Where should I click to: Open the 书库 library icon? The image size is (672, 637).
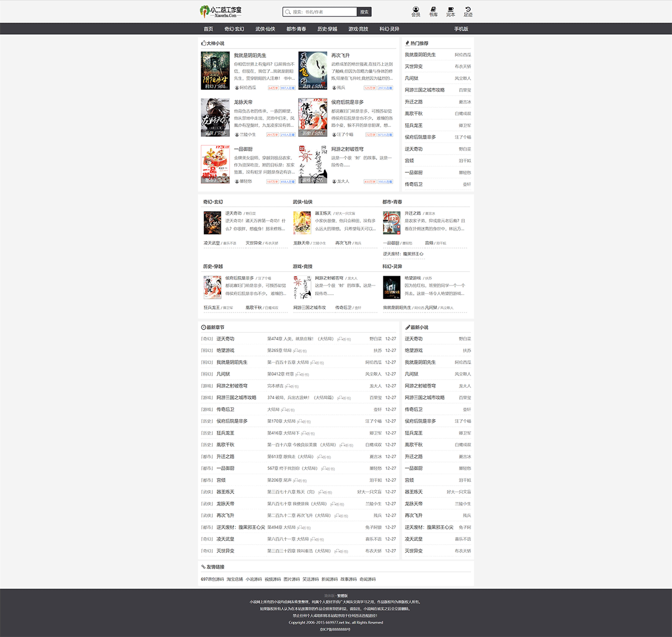pyautogui.click(x=433, y=11)
